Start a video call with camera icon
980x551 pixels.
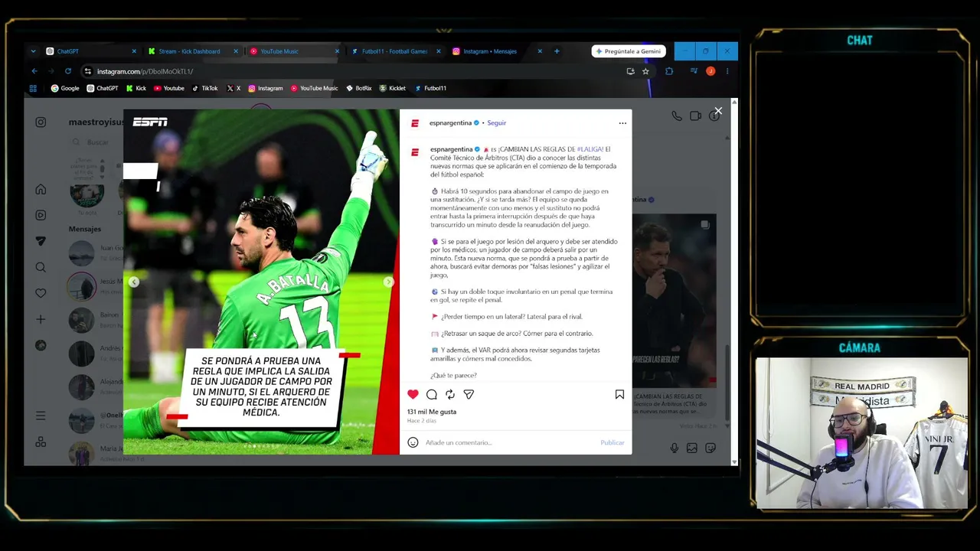695,116
